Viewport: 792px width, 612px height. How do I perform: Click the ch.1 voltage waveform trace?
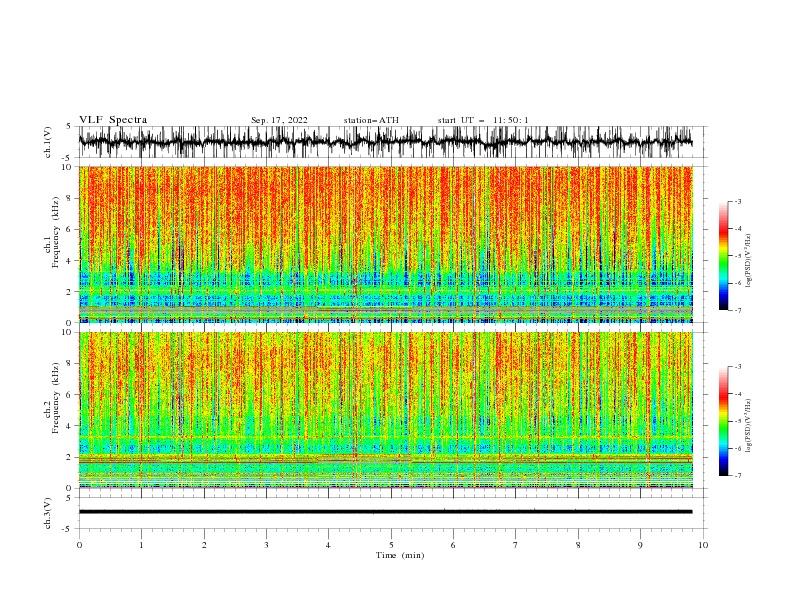(x=385, y=142)
